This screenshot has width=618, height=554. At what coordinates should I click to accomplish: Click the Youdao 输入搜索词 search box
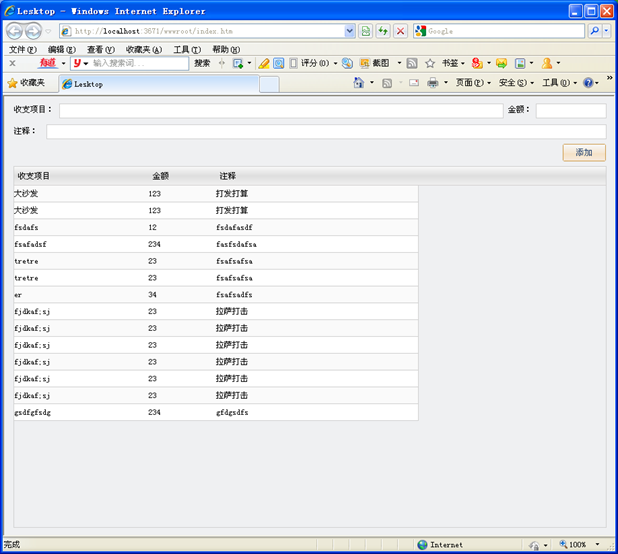[x=140, y=63]
